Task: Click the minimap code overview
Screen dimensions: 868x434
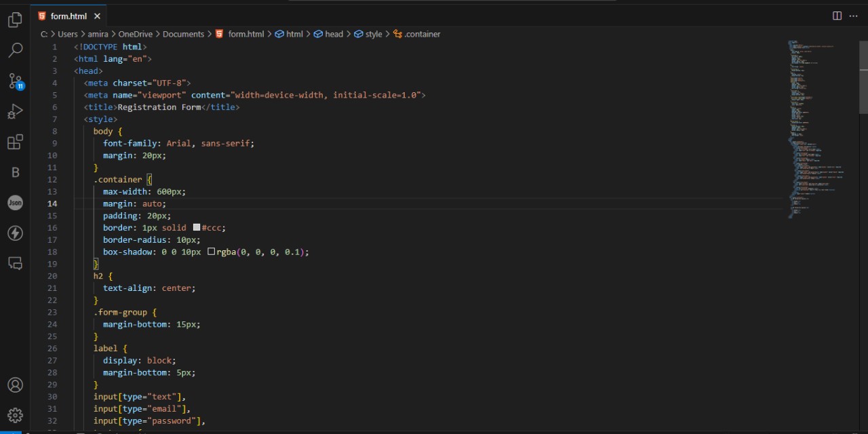Action: pyautogui.click(x=817, y=129)
